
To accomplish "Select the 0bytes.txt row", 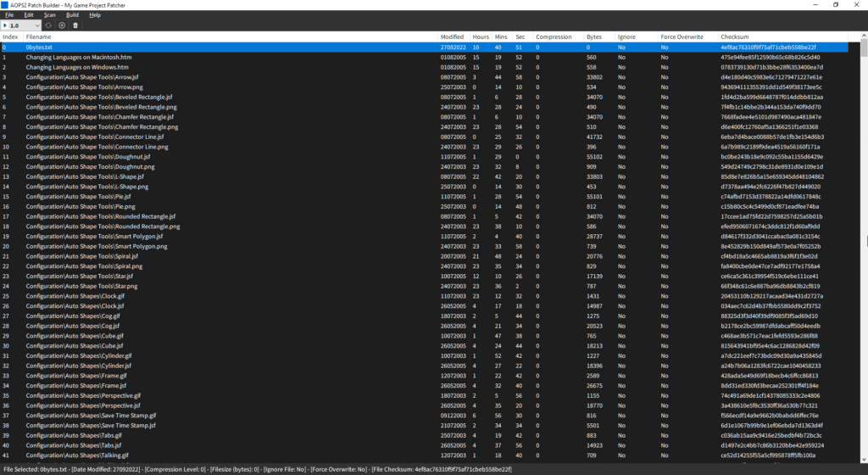I will click(x=39, y=47).
